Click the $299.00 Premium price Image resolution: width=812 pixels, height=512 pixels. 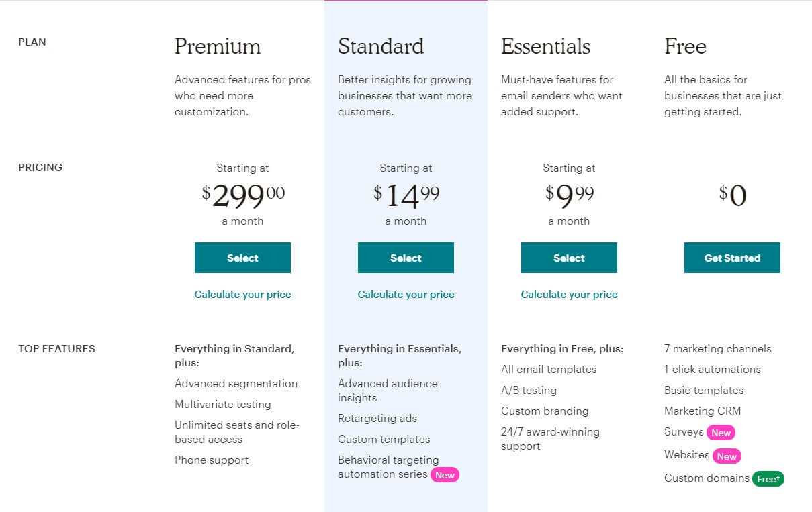pos(243,195)
